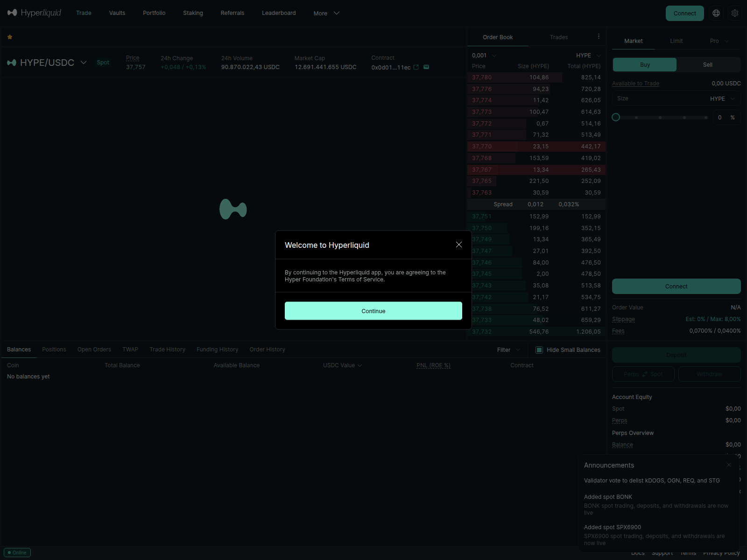The image size is (747, 560).
Task: Open the 0,001 price grouping dropdown
Action: pos(484,56)
